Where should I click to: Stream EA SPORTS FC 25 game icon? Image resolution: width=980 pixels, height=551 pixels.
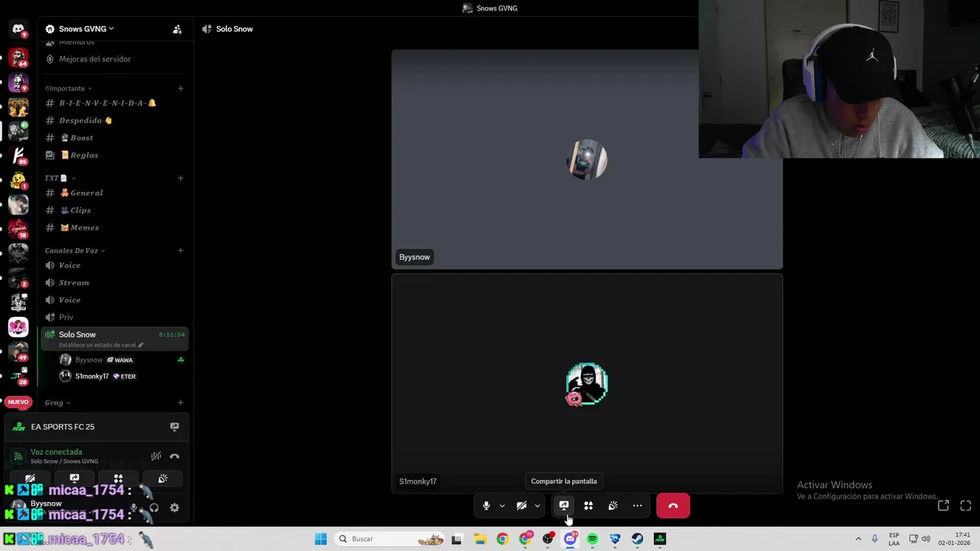pyautogui.click(x=175, y=427)
